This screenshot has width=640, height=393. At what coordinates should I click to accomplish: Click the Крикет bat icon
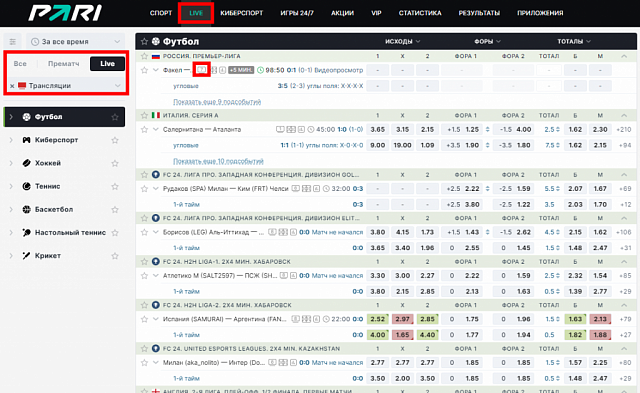[x=27, y=256]
